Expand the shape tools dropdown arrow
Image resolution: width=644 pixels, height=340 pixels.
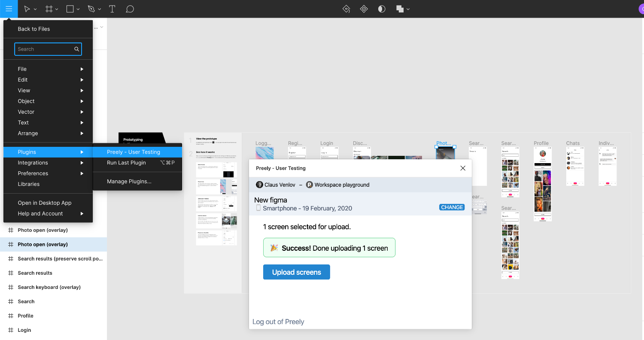pos(78,9)
